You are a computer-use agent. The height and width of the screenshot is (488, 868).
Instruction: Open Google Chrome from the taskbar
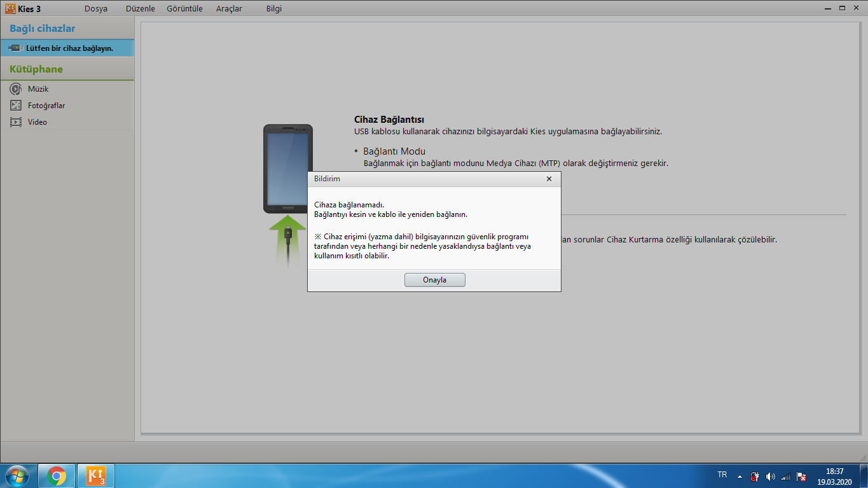(57, 476)
